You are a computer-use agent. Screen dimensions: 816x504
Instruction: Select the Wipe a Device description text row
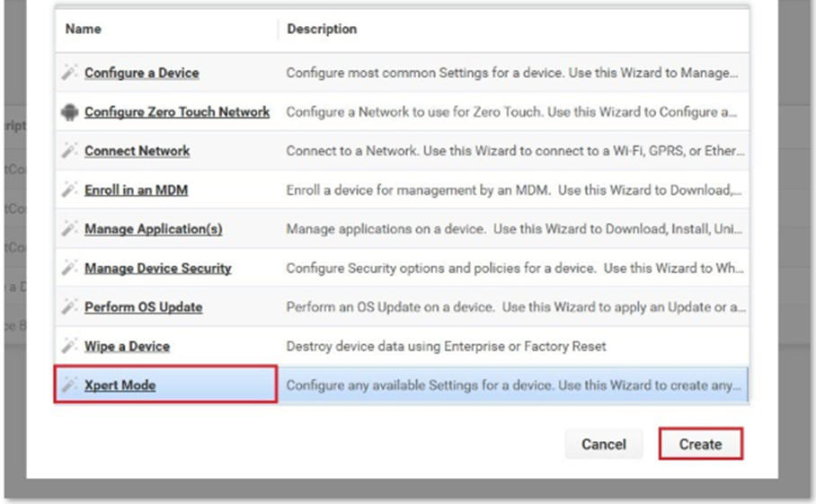[446, 346]
